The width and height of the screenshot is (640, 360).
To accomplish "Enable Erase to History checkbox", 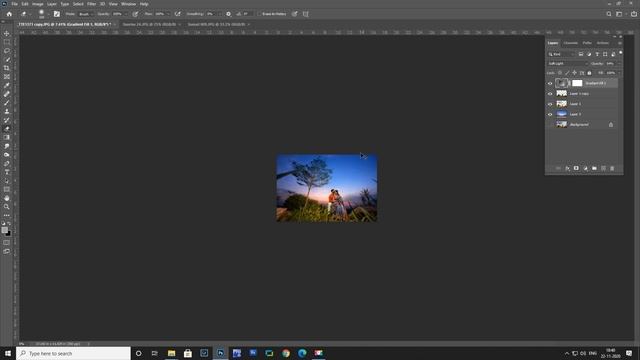I will tap(259, 14).
